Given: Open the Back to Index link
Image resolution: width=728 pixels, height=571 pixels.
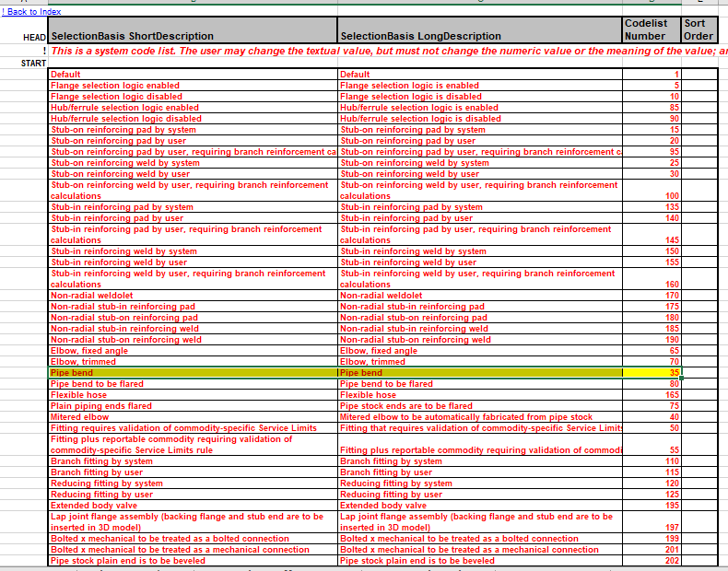Looking at the screenshot, I should click(31, 12).
